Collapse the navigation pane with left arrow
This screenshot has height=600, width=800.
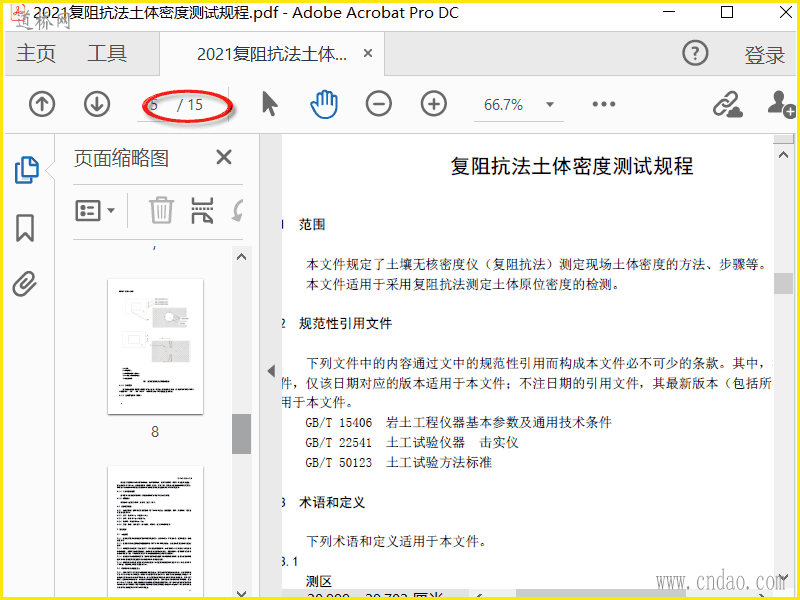(271, 371)
